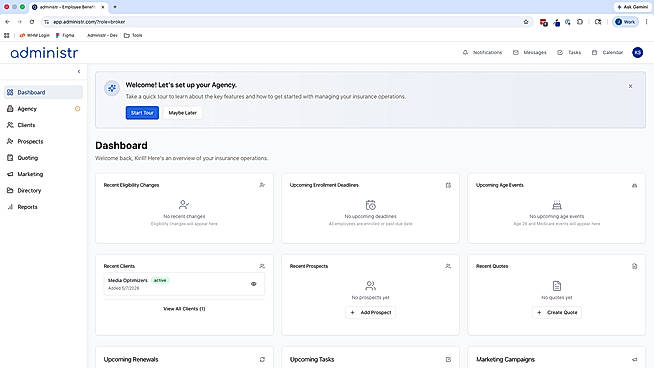The height and width of the screenshot is (368, 654).
Task: Dismiss the welcome banner
Action: pyautogui.click(x=630, y=86)
